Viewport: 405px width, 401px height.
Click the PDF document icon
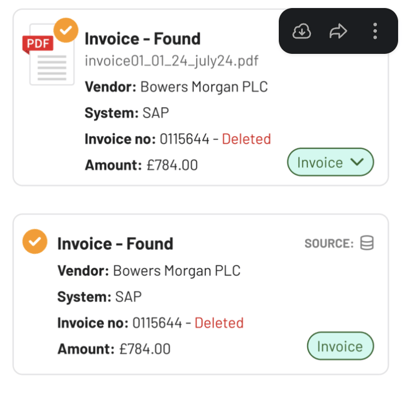48,54
